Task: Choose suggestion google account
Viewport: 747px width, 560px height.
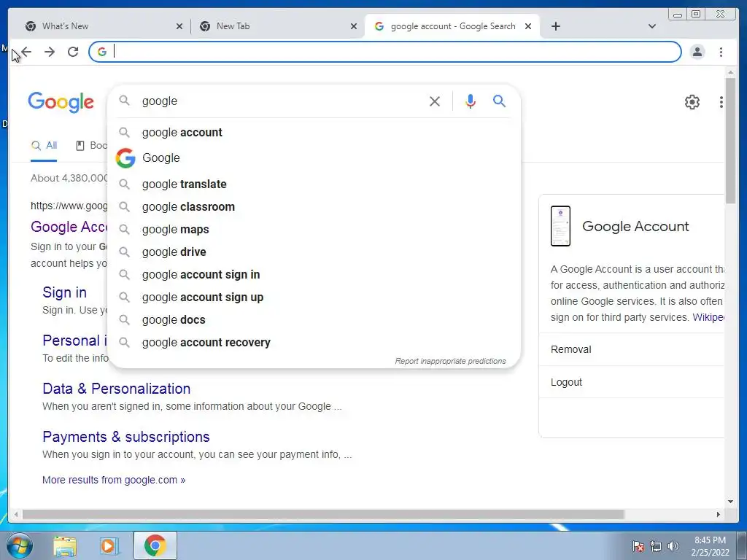Action: [314, 133]
